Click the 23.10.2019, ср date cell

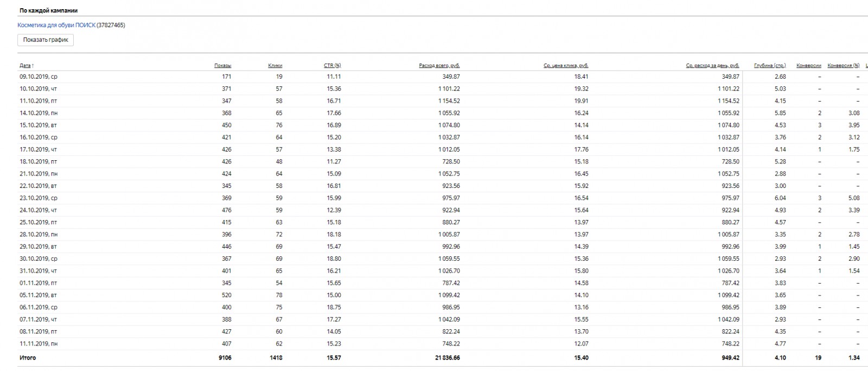39,198
